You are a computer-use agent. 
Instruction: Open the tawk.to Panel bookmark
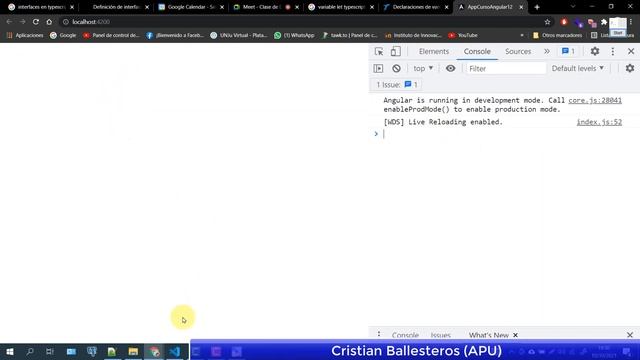pos(349,36)
